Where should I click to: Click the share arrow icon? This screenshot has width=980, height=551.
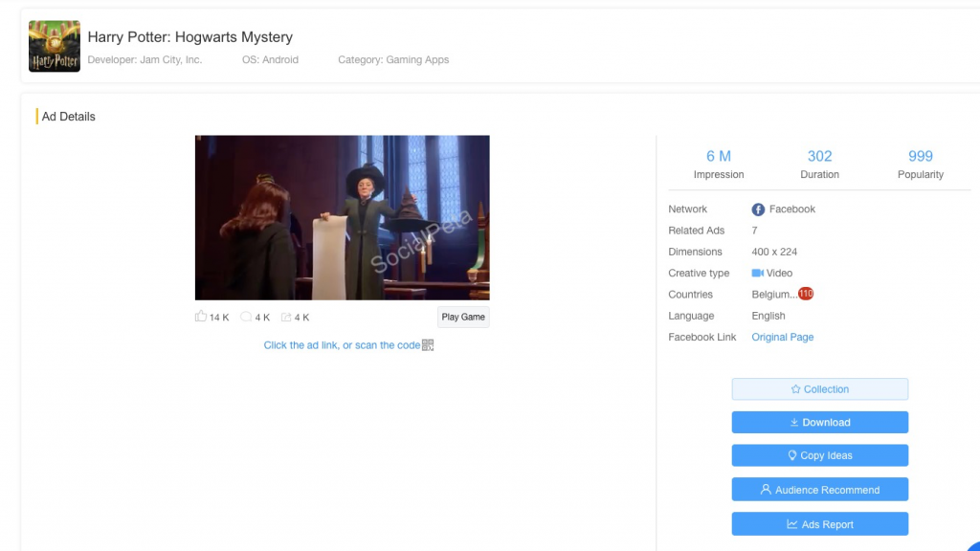[x=286, y=317]
